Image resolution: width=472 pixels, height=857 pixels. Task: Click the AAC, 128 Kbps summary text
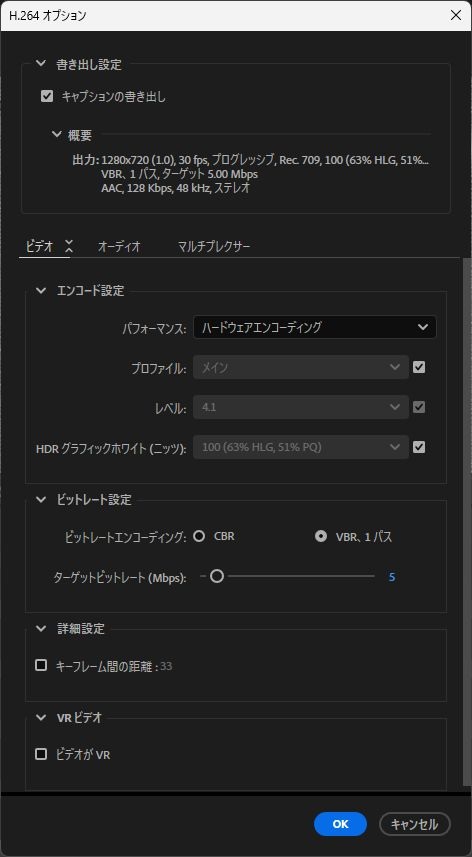(x=176, y=189)
